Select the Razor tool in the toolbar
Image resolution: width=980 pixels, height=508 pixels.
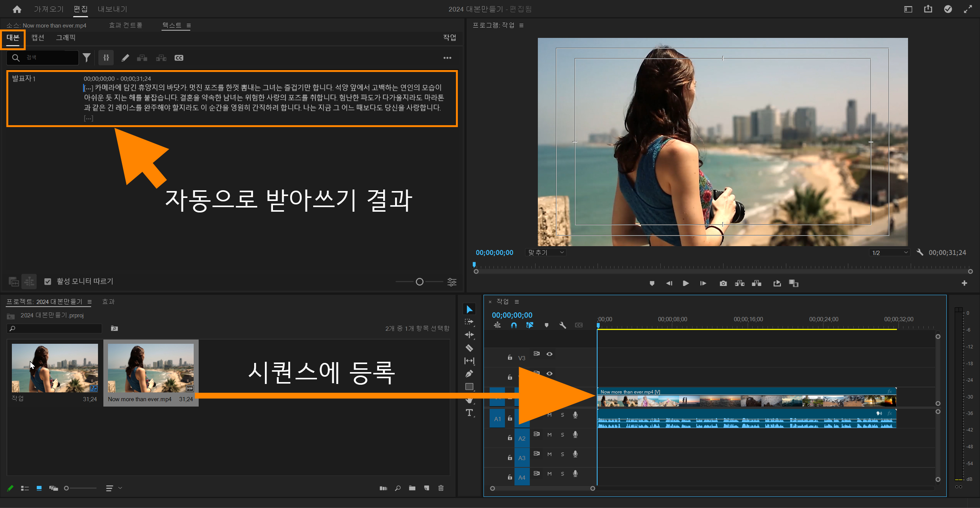click(469, 348)
